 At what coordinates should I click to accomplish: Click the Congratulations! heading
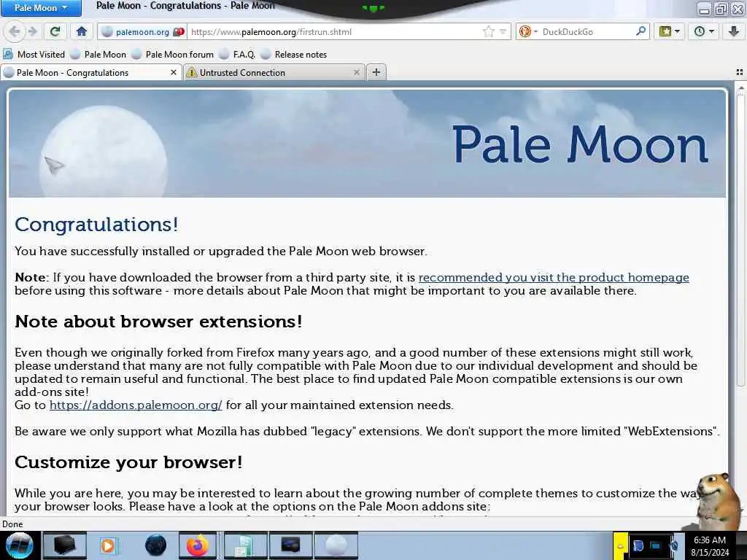pos(97,225)
